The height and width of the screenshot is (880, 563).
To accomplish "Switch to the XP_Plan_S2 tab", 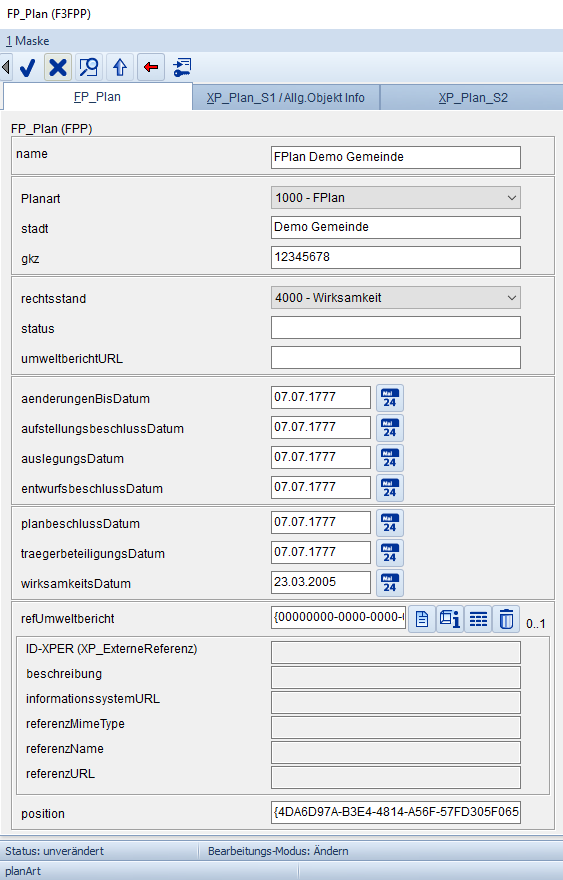I will [473, 98].
